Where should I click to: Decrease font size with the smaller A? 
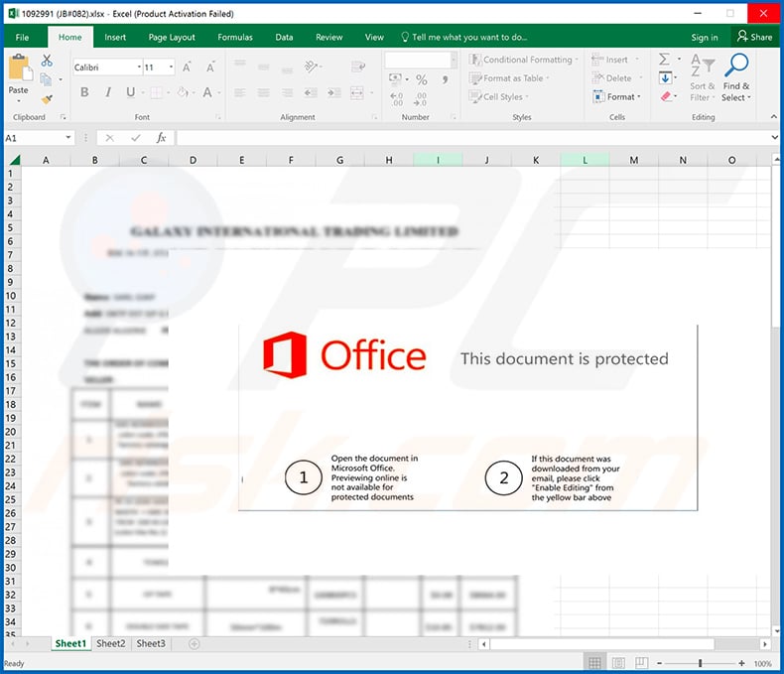point(210,67)
